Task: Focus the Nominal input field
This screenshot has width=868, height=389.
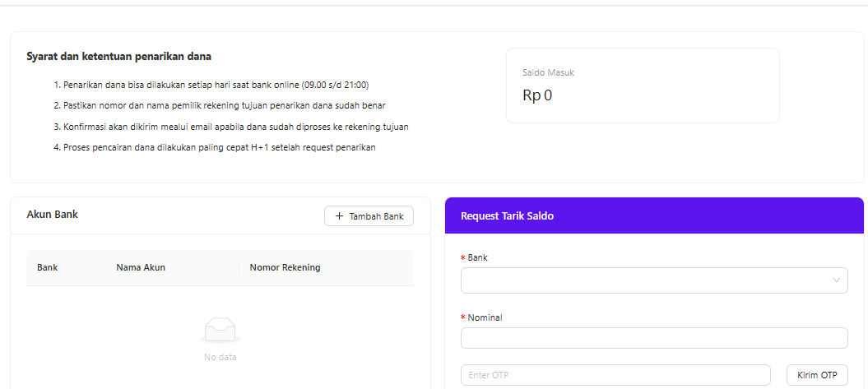Action: tap(654, 338)
